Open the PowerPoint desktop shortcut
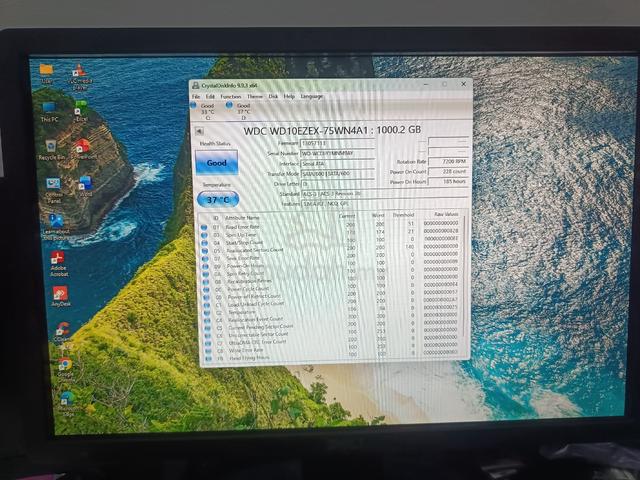640x480 pixels. tap(83, 149)
